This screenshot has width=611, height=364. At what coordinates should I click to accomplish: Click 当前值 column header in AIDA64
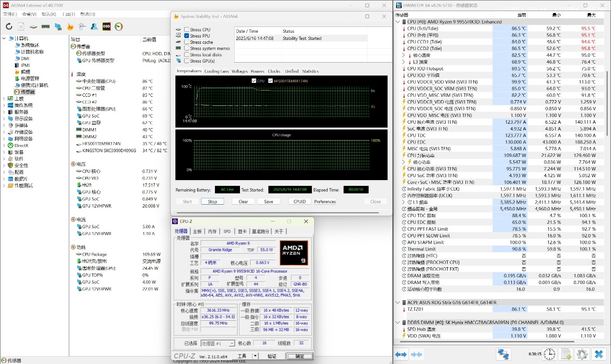click(x=149, y=39)
